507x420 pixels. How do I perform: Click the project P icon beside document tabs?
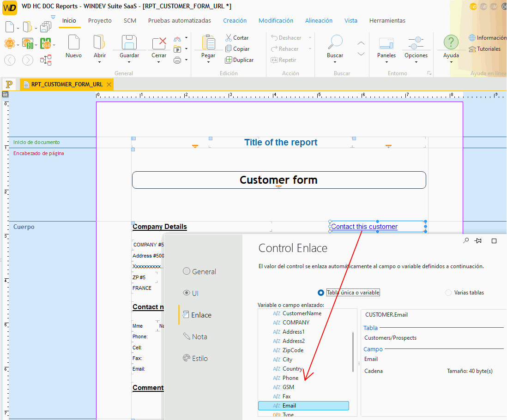pos(9,84)
